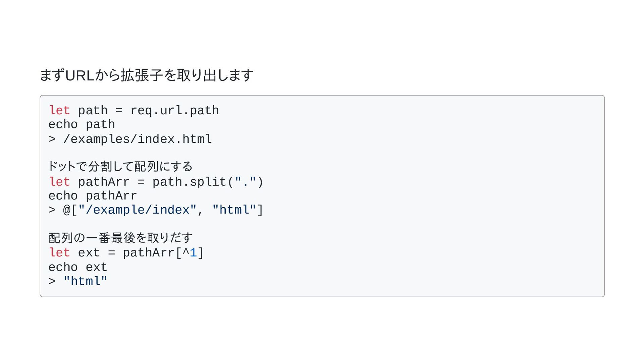Click the final output "html"
This screenshot has height=362, width=644.
(x=86, y=282)
